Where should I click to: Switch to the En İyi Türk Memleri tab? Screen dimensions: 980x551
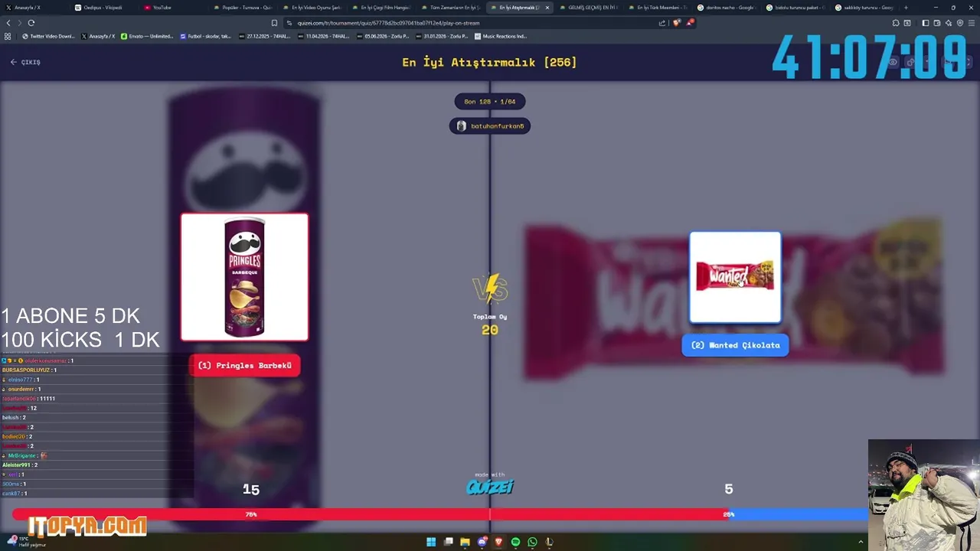click(x=657, y=8)
